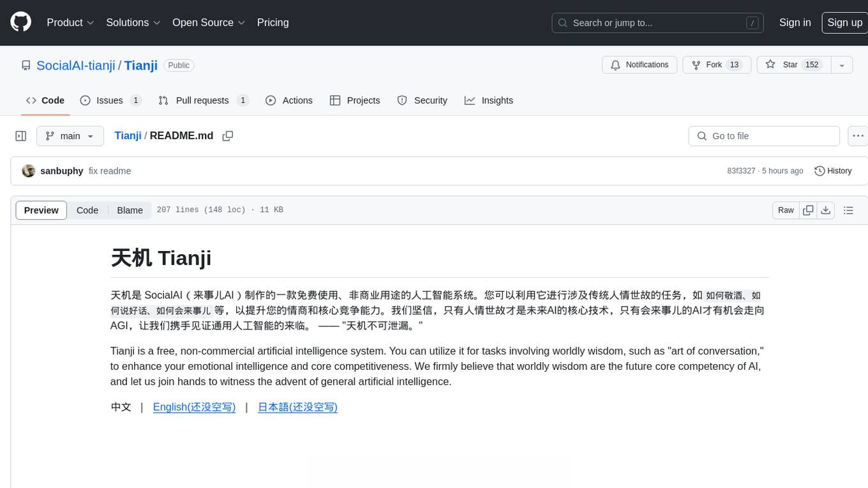
Task: Expand the Solutions menu
Action: (133, 22)
